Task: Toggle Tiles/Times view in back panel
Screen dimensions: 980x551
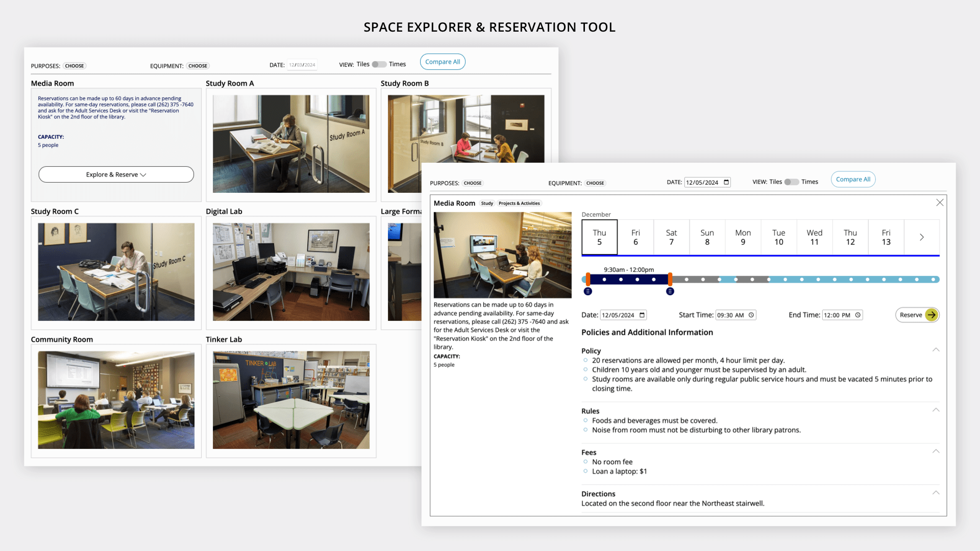Action: tap(379, 64)
